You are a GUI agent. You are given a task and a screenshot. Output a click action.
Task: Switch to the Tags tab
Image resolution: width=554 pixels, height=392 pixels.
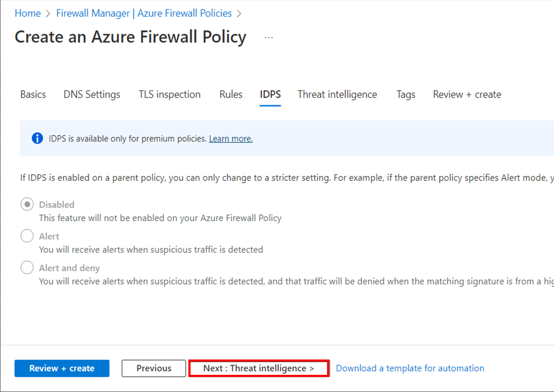406,94
